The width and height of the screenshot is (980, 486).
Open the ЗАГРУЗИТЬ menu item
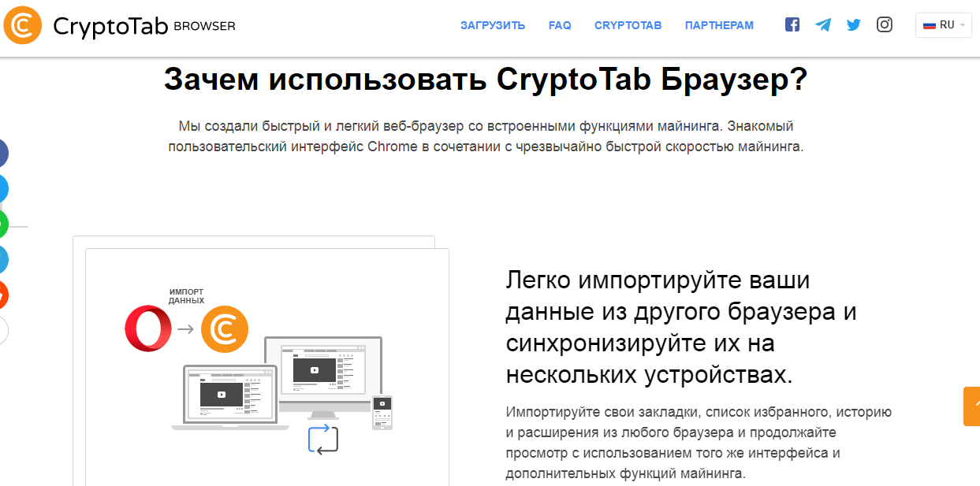click(x=493, y=25)
